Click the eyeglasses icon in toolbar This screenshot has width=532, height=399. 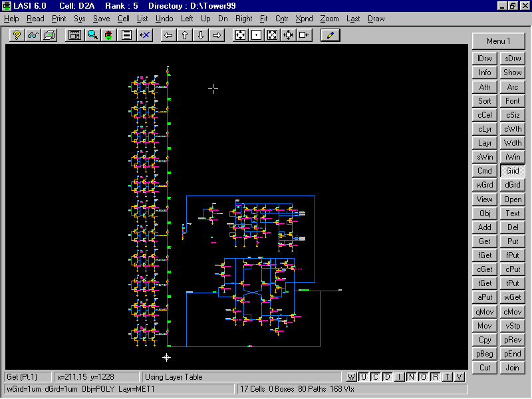[x=33, y=35]
